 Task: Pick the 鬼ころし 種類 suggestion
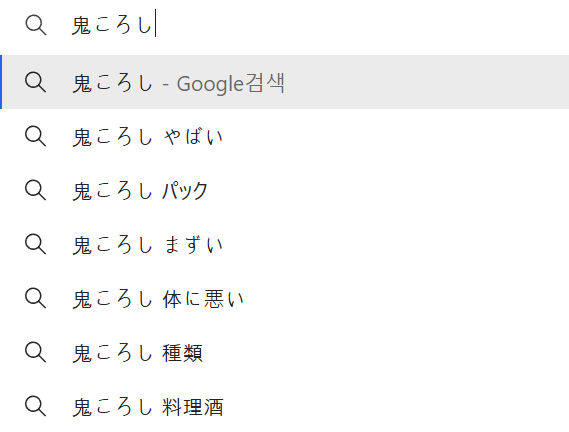[x=284, y=352]
